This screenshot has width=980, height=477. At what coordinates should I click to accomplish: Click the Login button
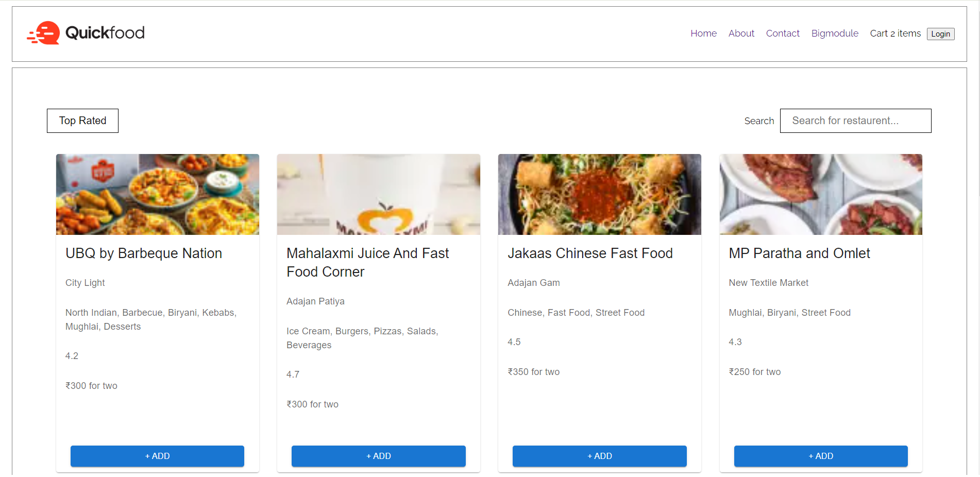click(x=940, y=33)
